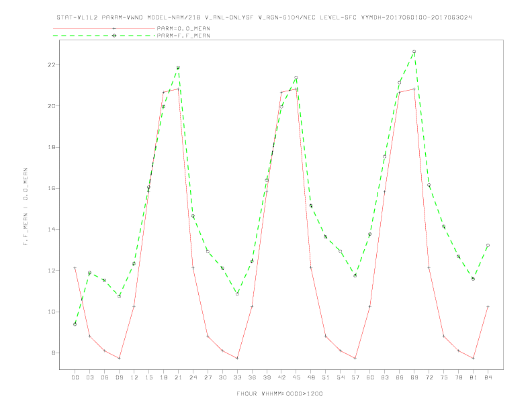Image resolution: width=532 pixels, height=411 pixels.
Task: Click the x-axis tick label 15
Action: point(148,377)
